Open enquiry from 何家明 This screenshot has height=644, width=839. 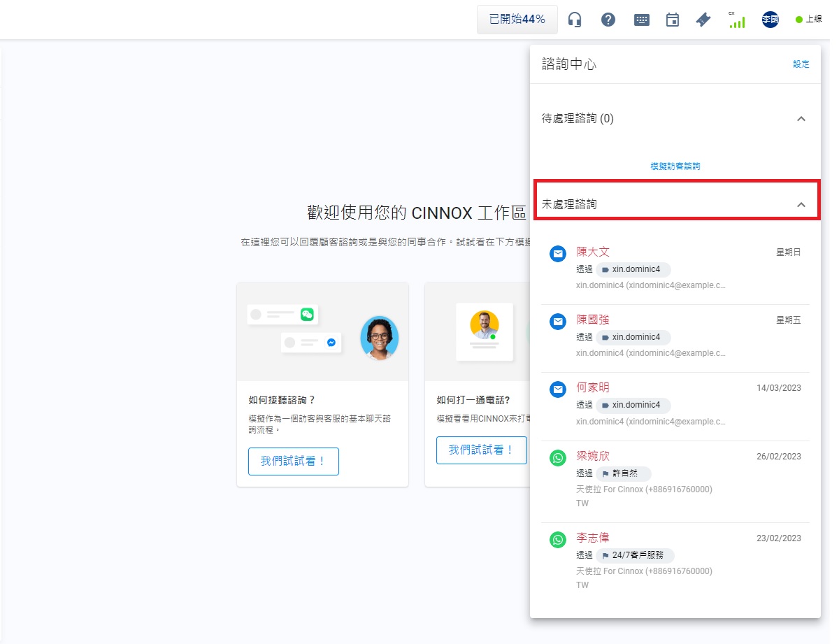coord(675,406)
